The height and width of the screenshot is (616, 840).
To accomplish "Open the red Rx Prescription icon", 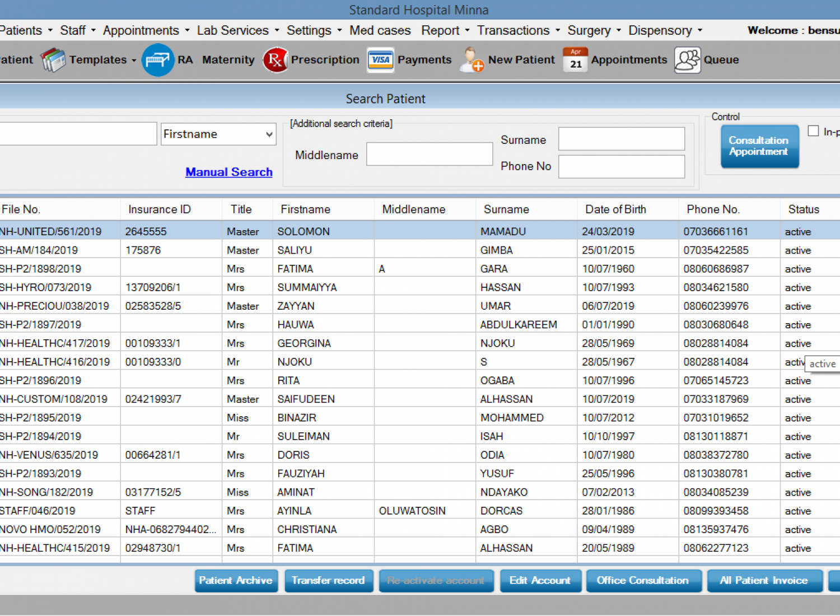I will [276, 60].
